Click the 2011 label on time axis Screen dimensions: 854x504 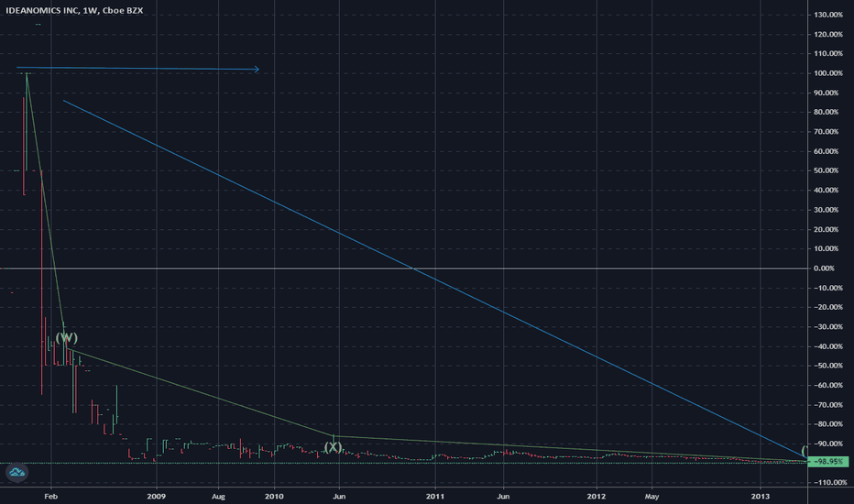pyautogui.click(x=435, y=496)
